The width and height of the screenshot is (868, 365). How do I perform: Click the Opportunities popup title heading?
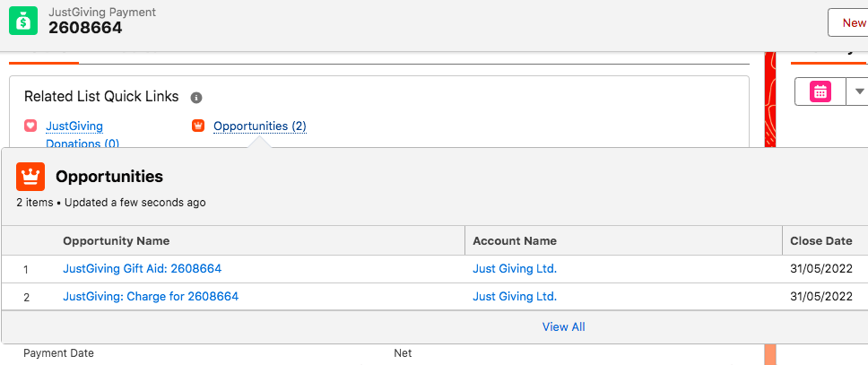(109, 177)
